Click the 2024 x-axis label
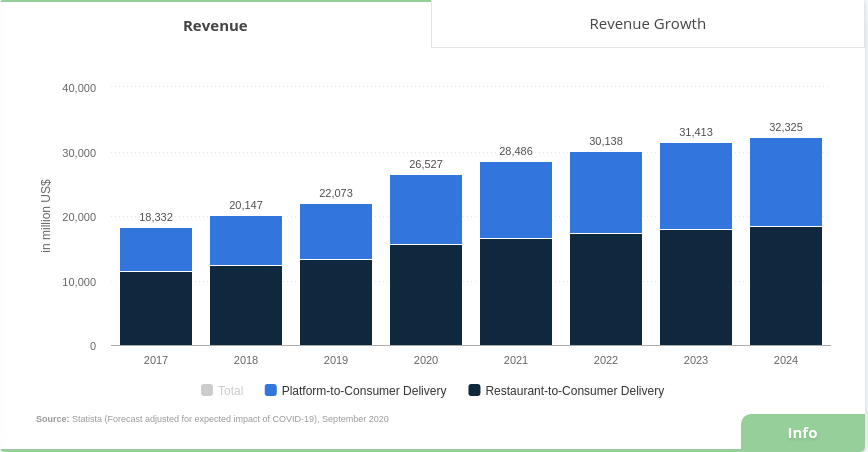Viewport: 868px width, 452px height. [786, 360]
